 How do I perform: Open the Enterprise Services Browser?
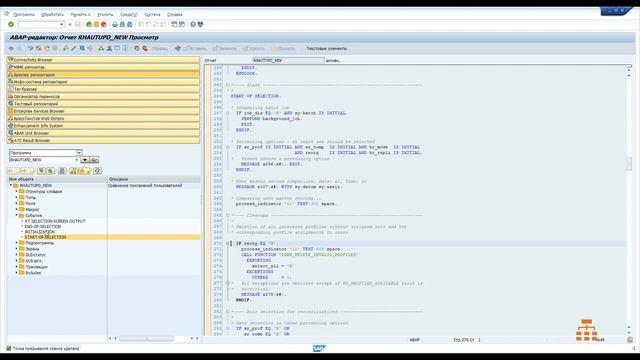tap(103, 111)
